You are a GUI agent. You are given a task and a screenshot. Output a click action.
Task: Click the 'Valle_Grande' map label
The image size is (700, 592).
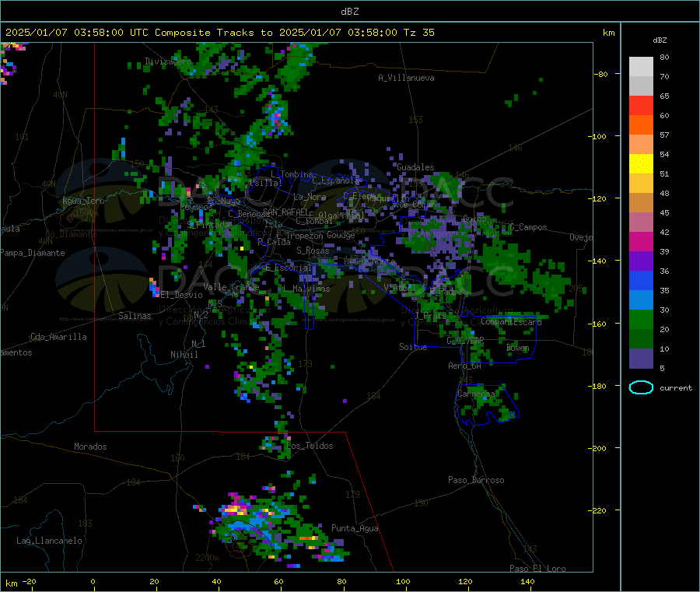pos(231,286)
